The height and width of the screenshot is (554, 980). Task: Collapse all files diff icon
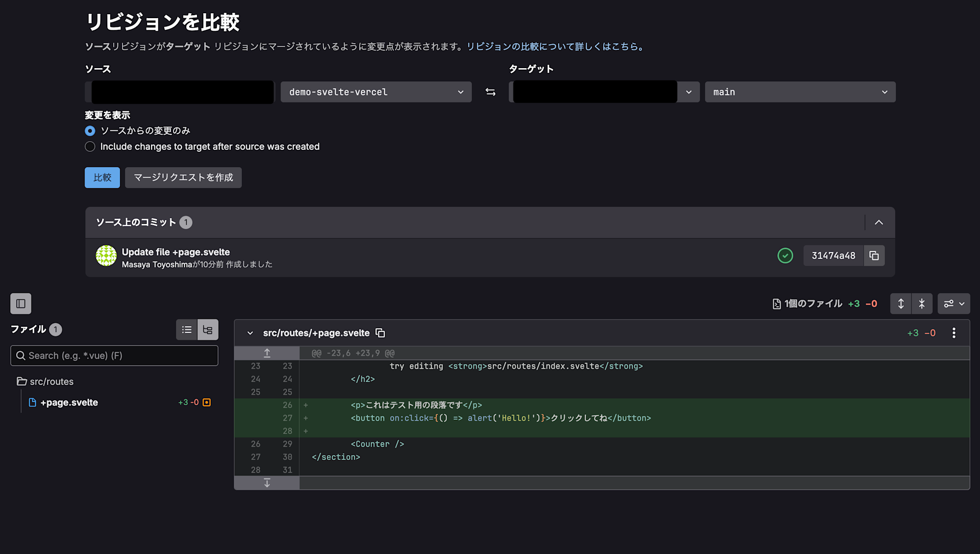(x=922, y=304)
